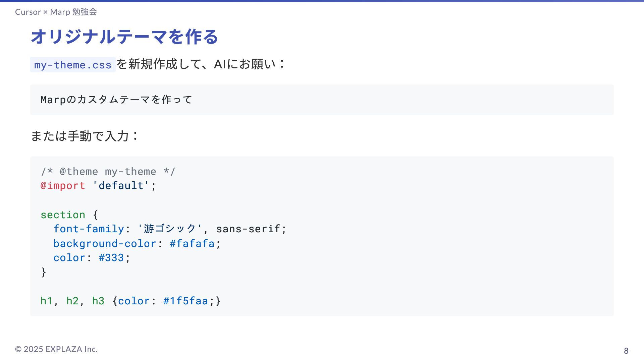644x362 pixels.
Task: Click the my-theme.css inline code label
Action: pyautogui.click(x=73, y=65)
